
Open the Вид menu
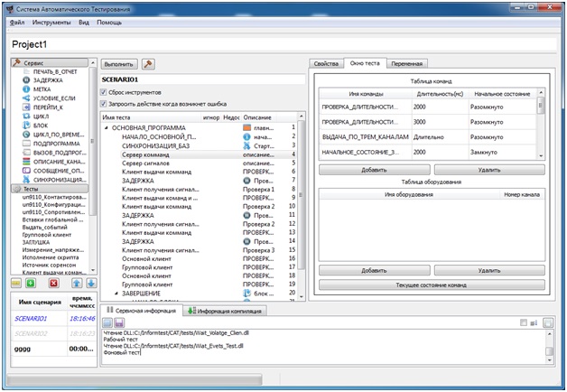point(84,23)
